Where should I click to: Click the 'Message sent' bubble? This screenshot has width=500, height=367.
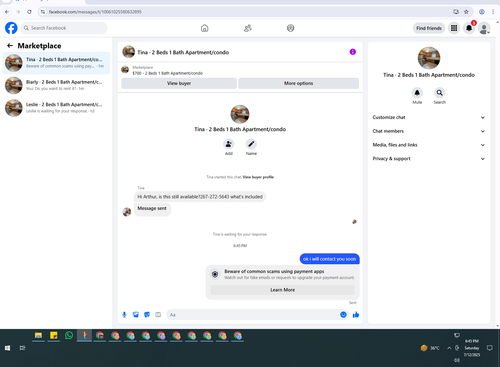pyautogui.click(x=152, y=208)
